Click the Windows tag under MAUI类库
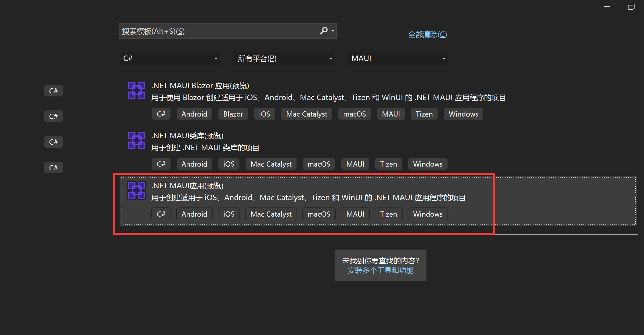The height and width of the screenshot is (335, 644). click(x=428, y=164)
